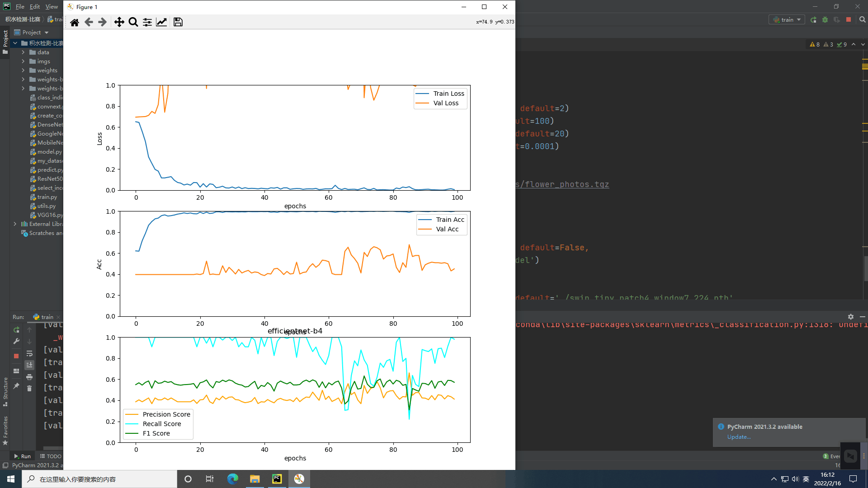
Task: Reset plot view with the Home tool
Action: click(75, 22)
